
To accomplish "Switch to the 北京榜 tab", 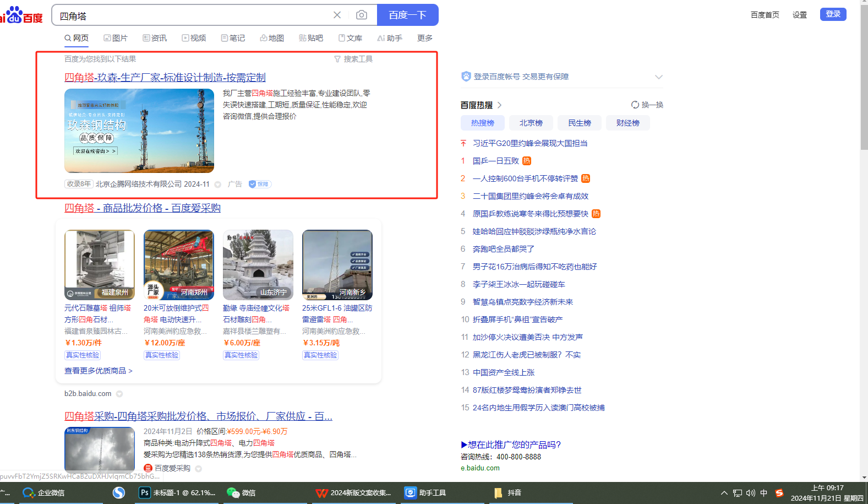I will coord(531,123).
